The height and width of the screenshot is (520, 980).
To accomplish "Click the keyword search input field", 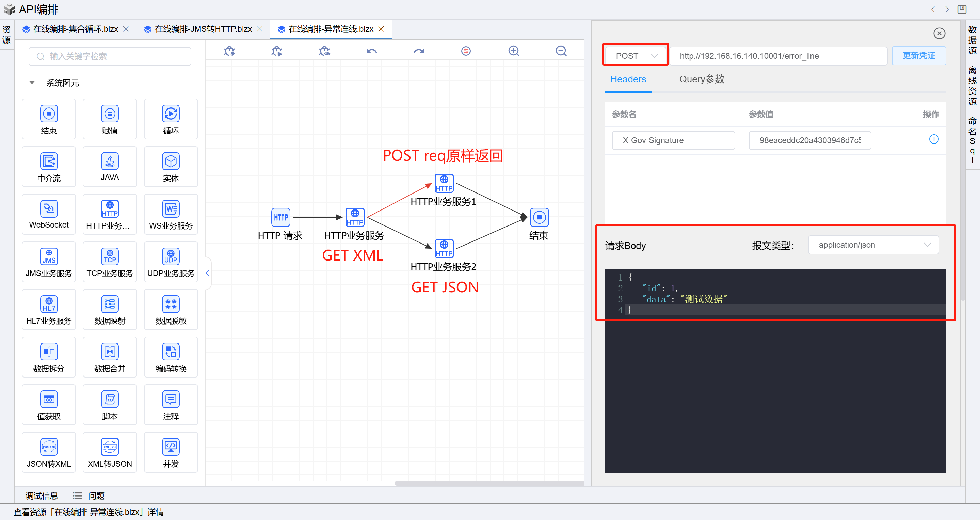I will click(110, 56).
